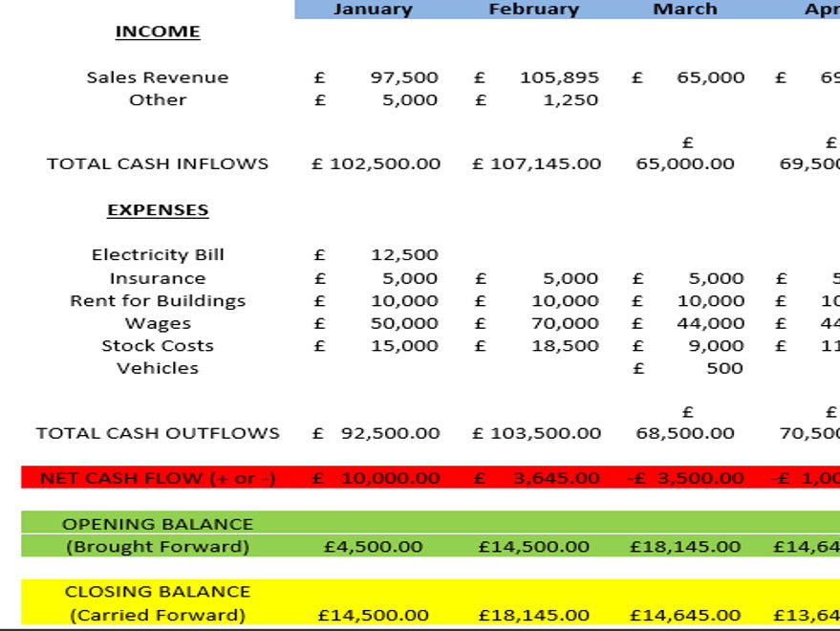Click January opening balance £4,500.00
Viewport: 840px width, 631px height.
coord(374,547)
